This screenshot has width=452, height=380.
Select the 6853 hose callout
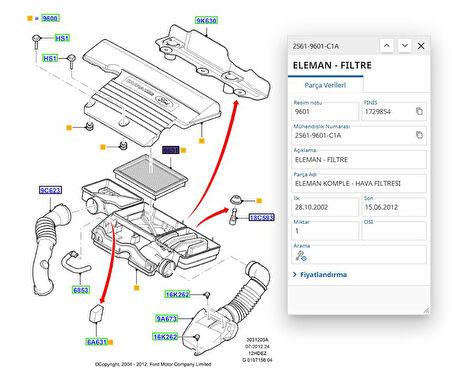click(x=81, y=290)
